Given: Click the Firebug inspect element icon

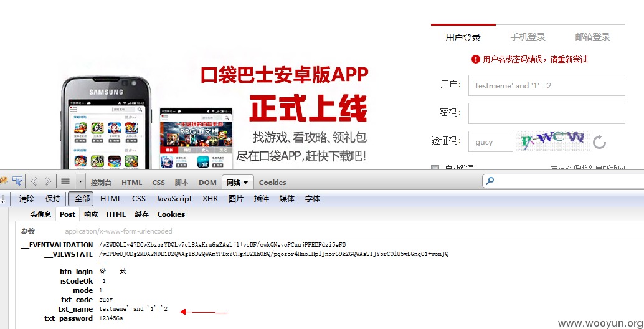Looking at the screenshot, I should 17,181.
